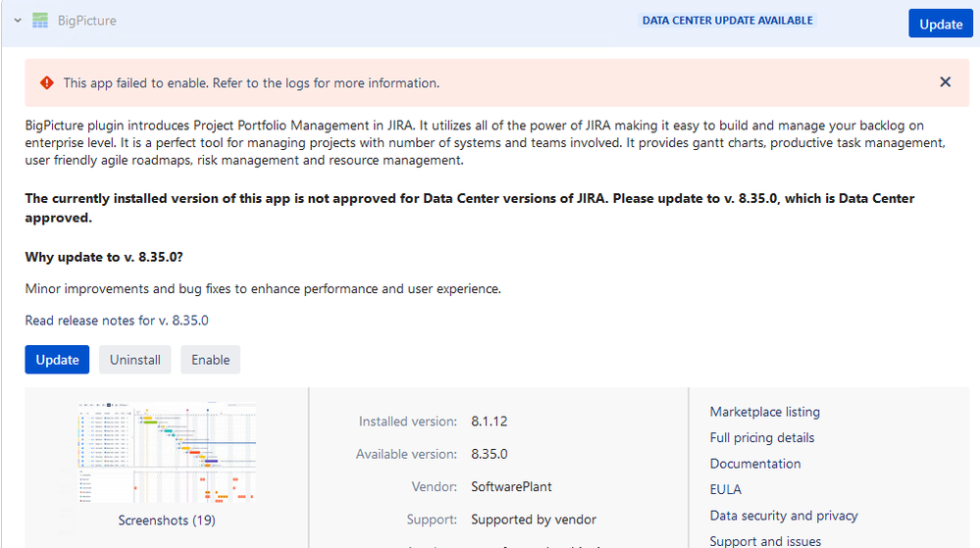Viewport: 980px width, 548px height.
Task: Open the Screenshots (19) link
Action: pos(167,521)
